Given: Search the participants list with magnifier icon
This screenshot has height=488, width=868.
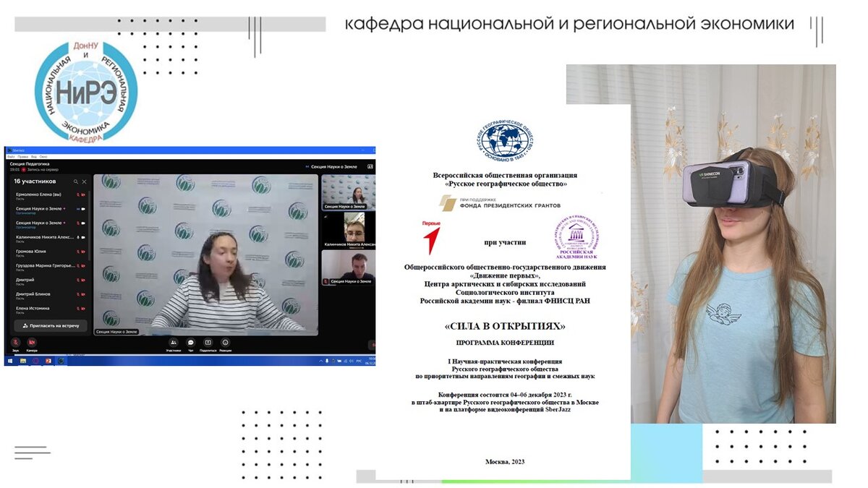Looking at the screenshot, I should tap(76, 181).
